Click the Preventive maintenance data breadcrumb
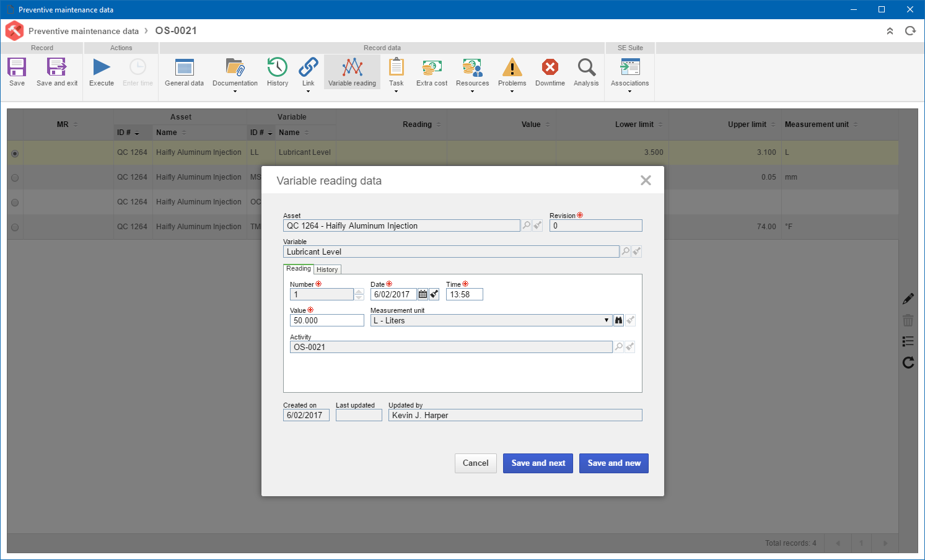This screenshot has height=560, width=925. point(84,31)
